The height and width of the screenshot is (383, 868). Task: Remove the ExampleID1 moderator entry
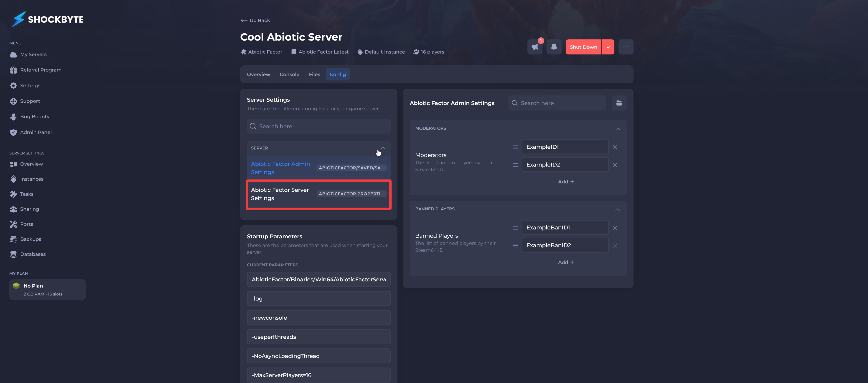tap(615, 147)
